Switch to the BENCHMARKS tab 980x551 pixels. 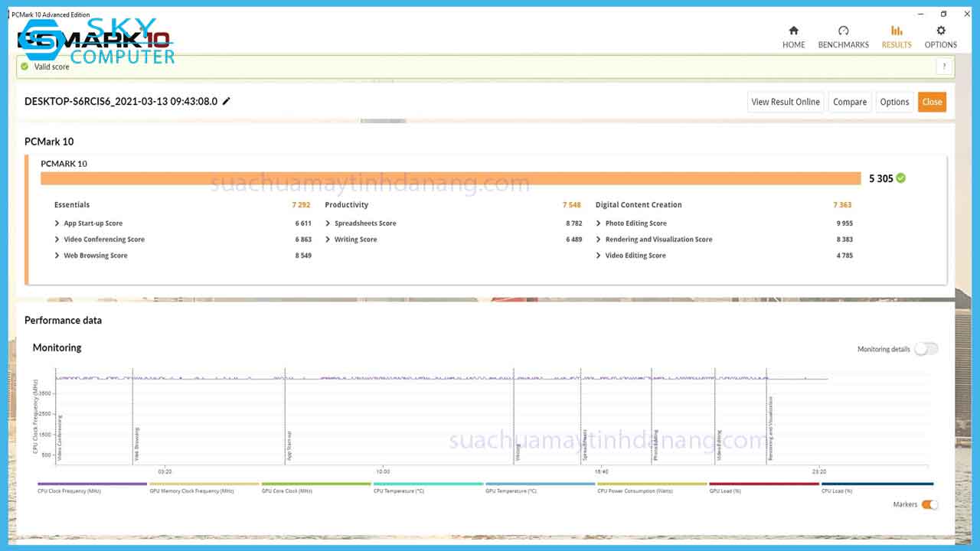point(843,34)
